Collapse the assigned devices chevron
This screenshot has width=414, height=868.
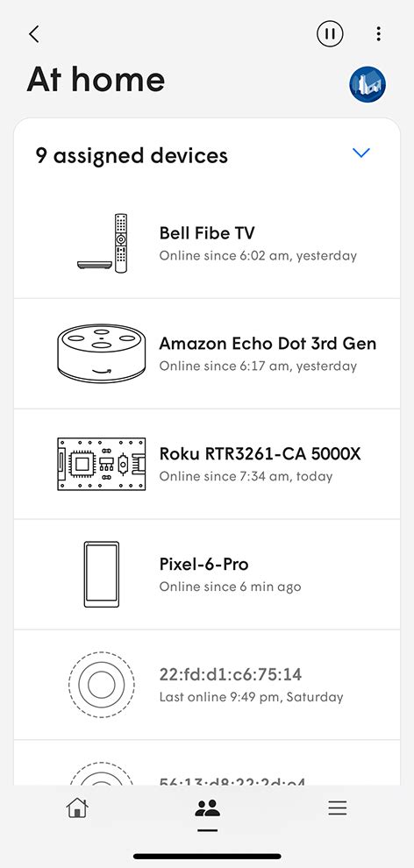click(361, 153)
